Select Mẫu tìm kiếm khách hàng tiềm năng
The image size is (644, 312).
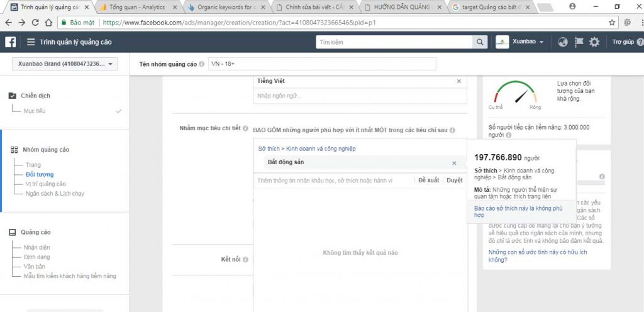point(70,276)
